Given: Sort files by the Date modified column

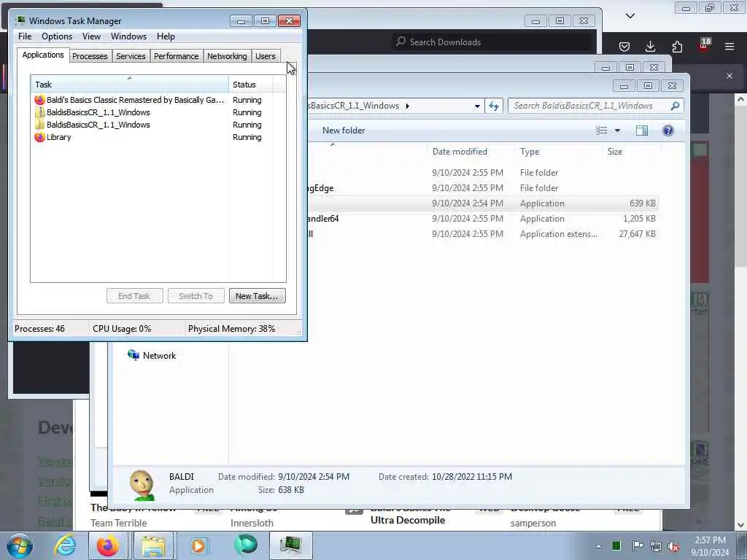Looking at the screenshot, I should click(x=471, y=152).
